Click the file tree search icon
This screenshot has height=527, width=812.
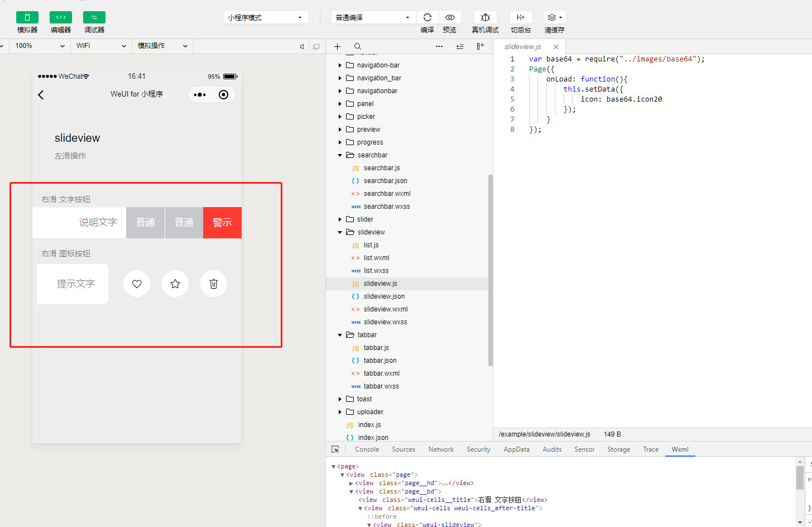358,46
